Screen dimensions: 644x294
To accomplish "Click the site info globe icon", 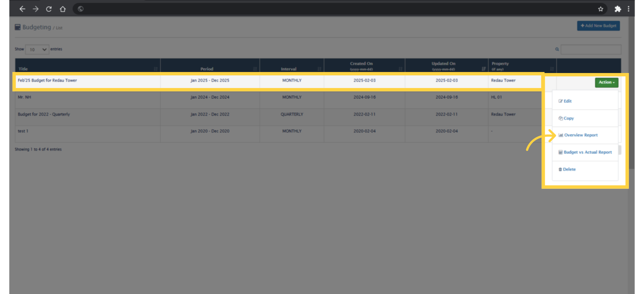I will tap(80, 9).
